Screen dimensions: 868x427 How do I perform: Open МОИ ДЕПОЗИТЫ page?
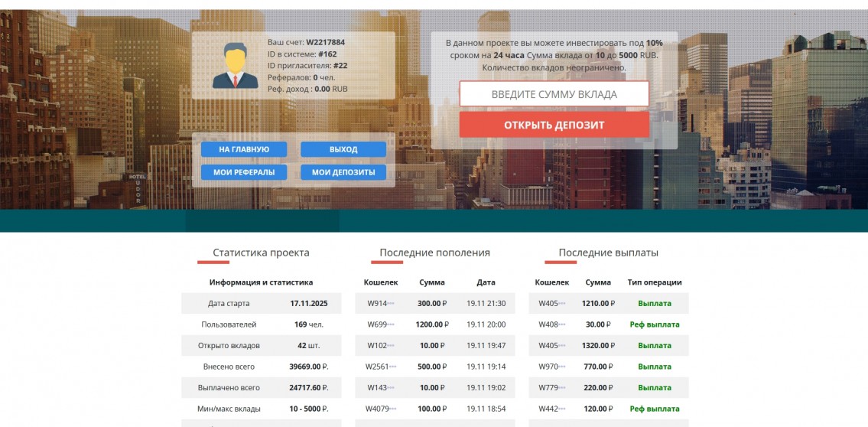pos(343,172)
